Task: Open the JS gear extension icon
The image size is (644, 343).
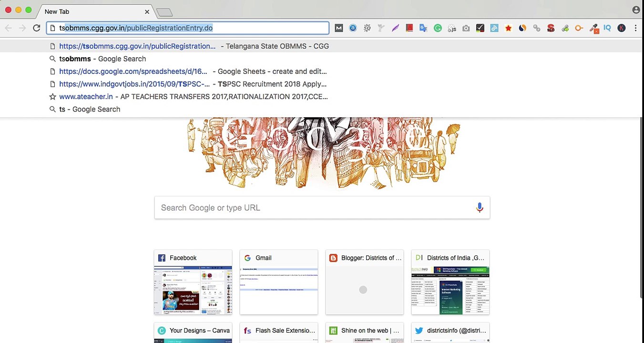Action: (452, 28)
